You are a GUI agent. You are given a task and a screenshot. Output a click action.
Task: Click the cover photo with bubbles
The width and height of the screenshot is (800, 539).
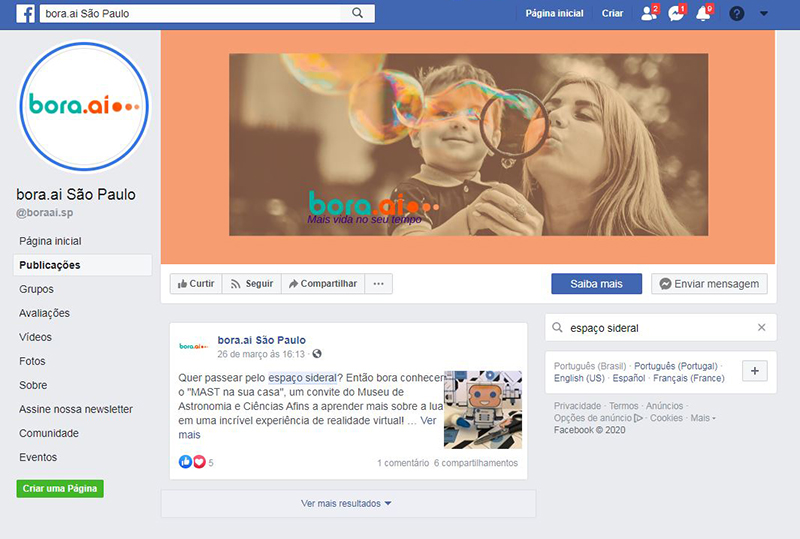468,145
